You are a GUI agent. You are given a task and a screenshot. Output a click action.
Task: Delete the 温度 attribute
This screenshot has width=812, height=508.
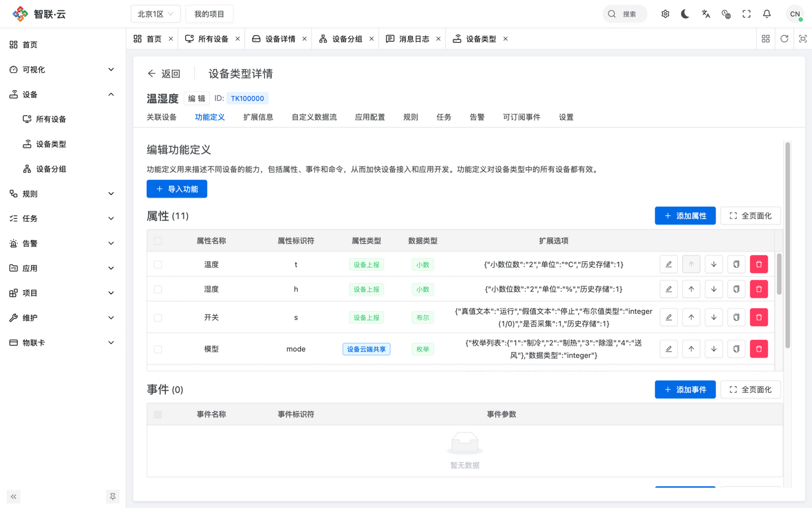(759, 264)
